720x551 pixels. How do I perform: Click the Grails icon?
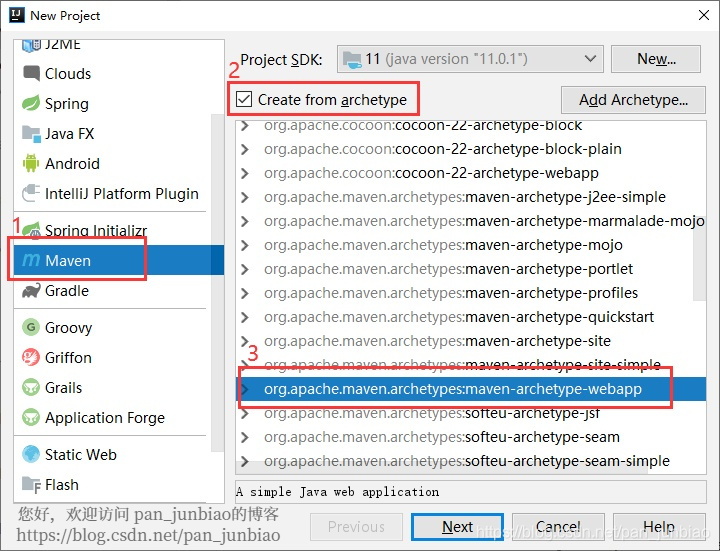[31, 388]
